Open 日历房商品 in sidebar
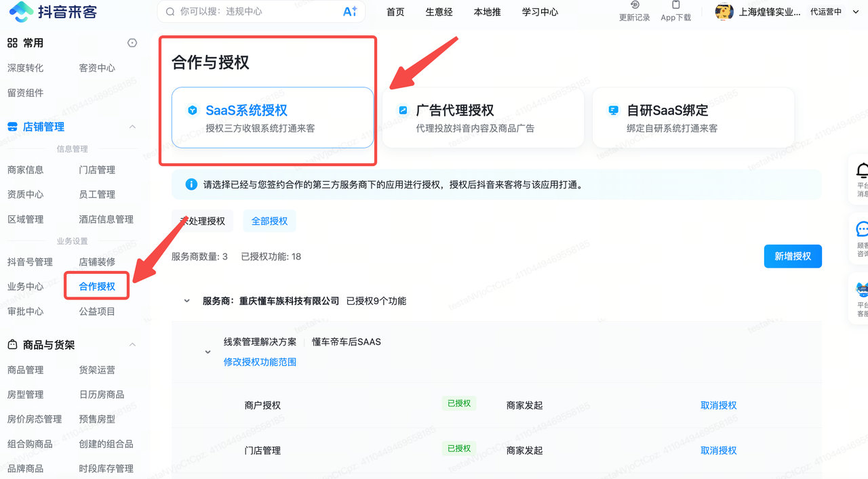The width and height of the screenshot is (868, 479). tap(102, 394)
